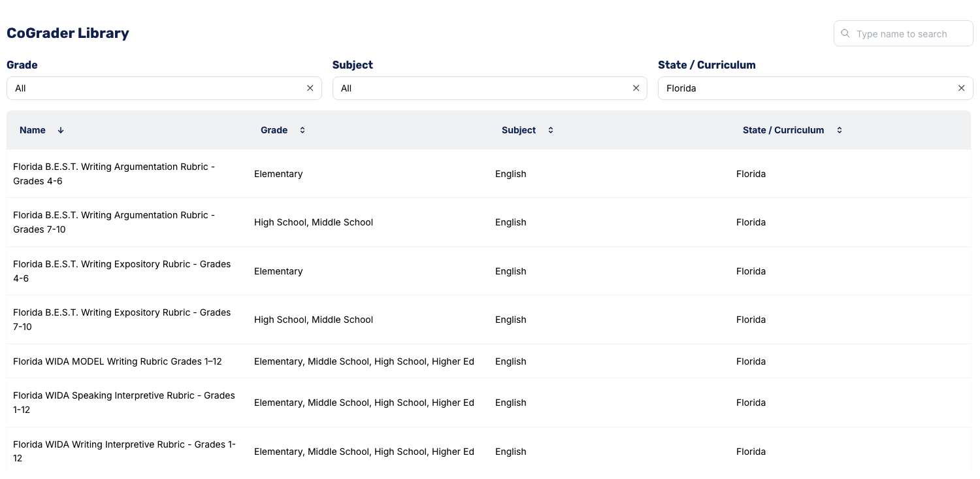Select the Name column header

click(33, 130)
